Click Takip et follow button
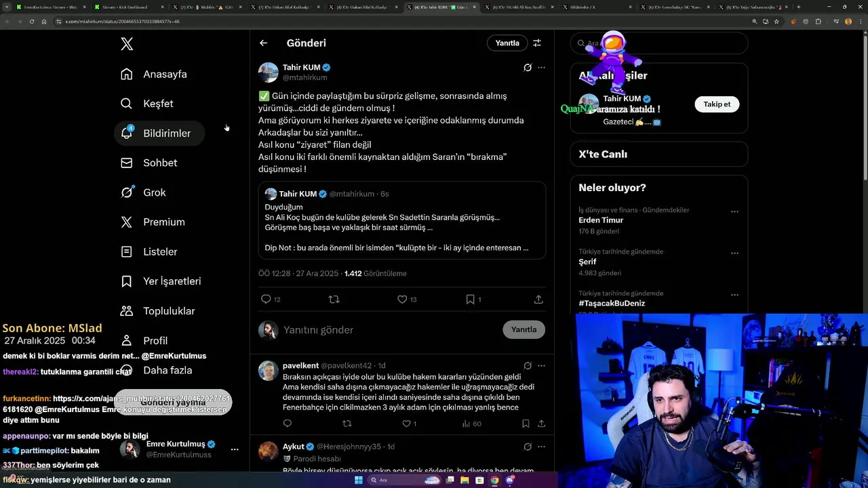 [717, 104]
